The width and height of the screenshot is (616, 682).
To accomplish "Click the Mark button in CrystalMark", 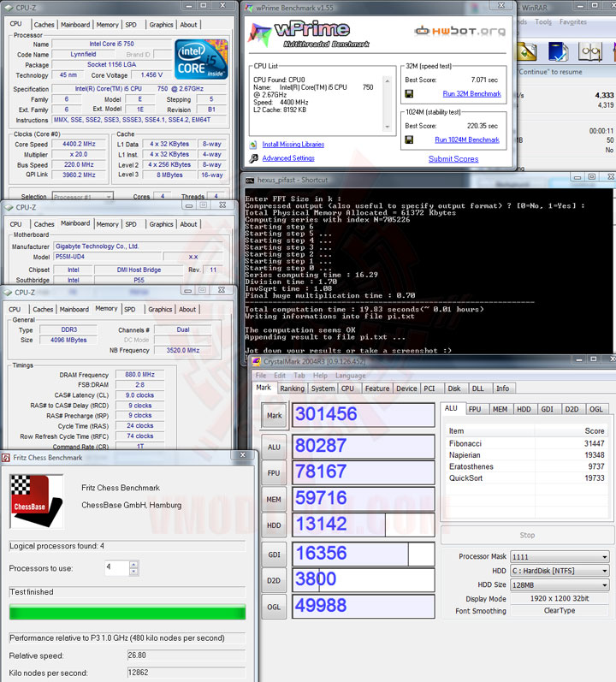I will tap(274, 416).
